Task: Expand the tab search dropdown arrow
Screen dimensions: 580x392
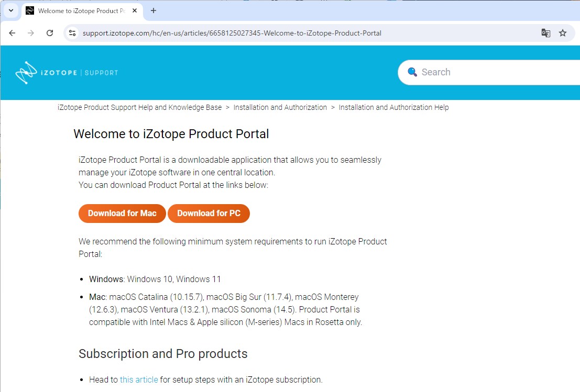Action: tap(11, 10)
